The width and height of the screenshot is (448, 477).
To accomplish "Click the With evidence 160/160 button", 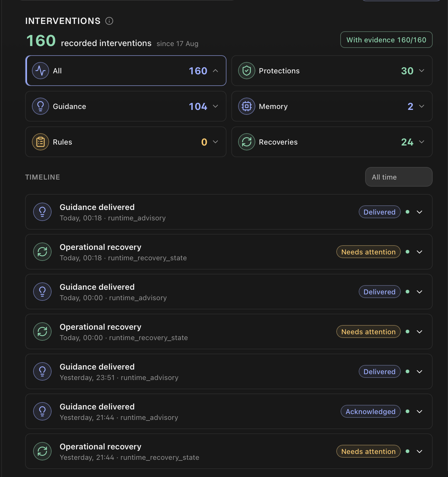I will [386, 40].
